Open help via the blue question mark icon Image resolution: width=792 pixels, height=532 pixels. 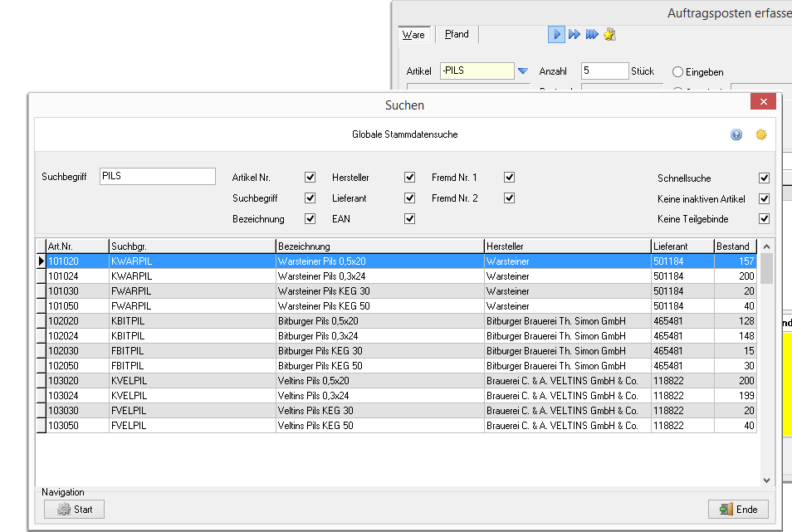(x=736, y=134)
